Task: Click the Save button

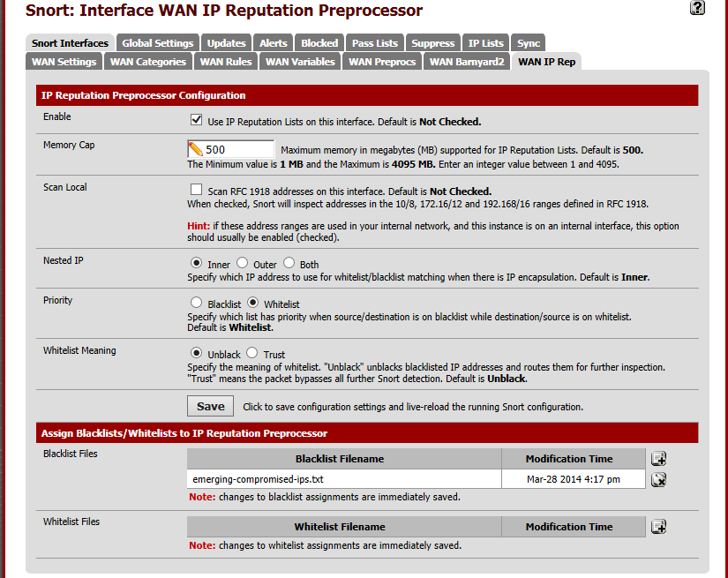Action: click(210, 406)
